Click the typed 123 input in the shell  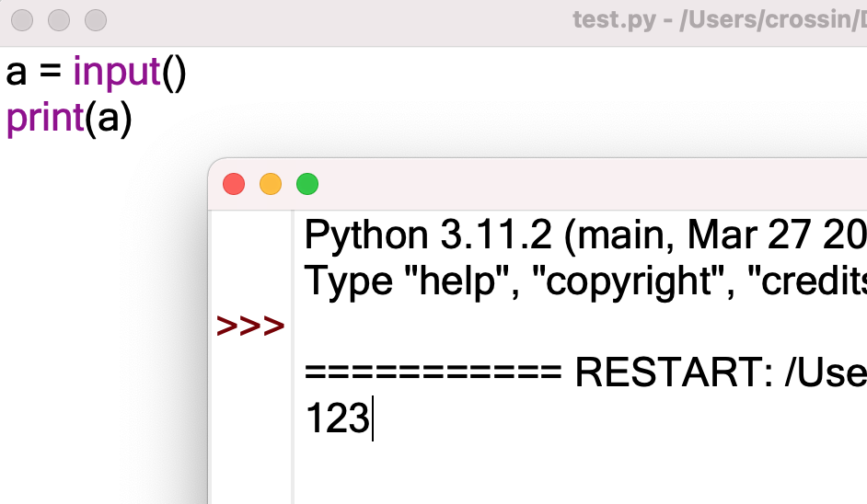click(x=337, y=418)
